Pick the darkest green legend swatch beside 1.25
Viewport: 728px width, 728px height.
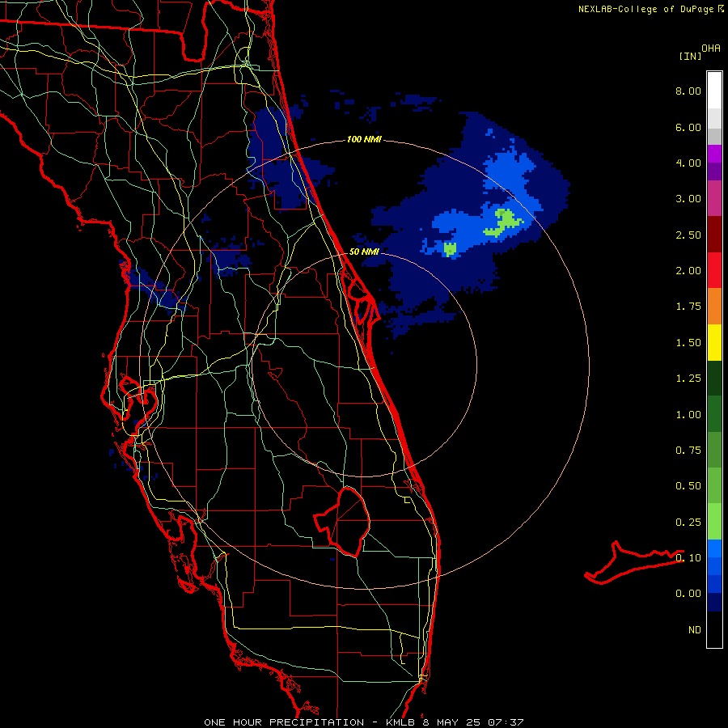click(x=714, y=378)
